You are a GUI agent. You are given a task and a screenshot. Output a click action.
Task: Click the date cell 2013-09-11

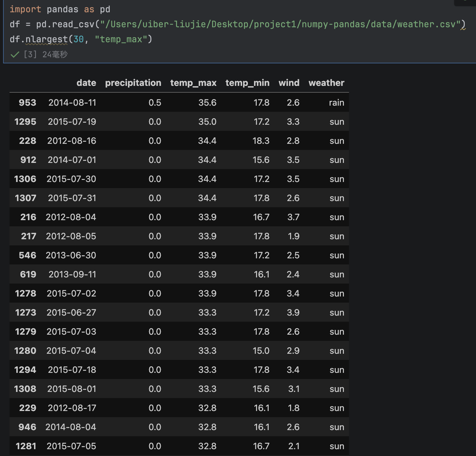(x=72, y=274)
